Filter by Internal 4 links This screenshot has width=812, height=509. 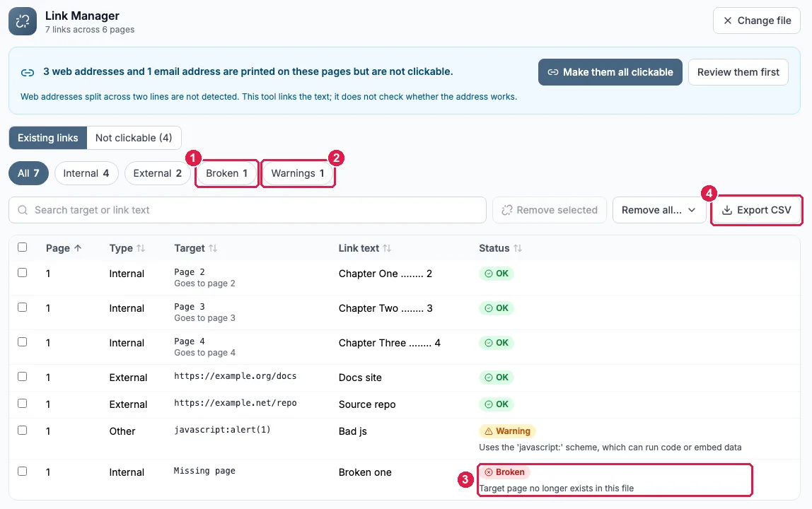[86, 173]
